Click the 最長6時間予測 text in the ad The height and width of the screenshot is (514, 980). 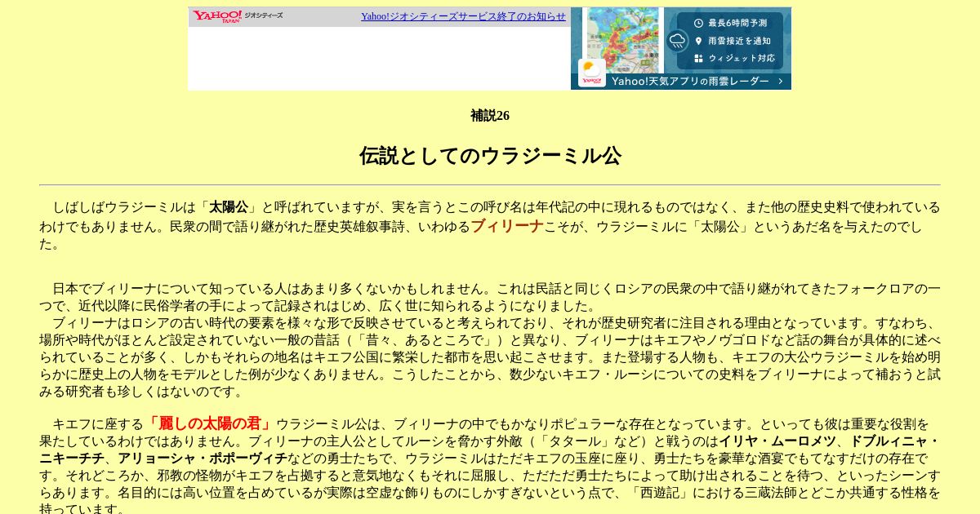[737, 23]
